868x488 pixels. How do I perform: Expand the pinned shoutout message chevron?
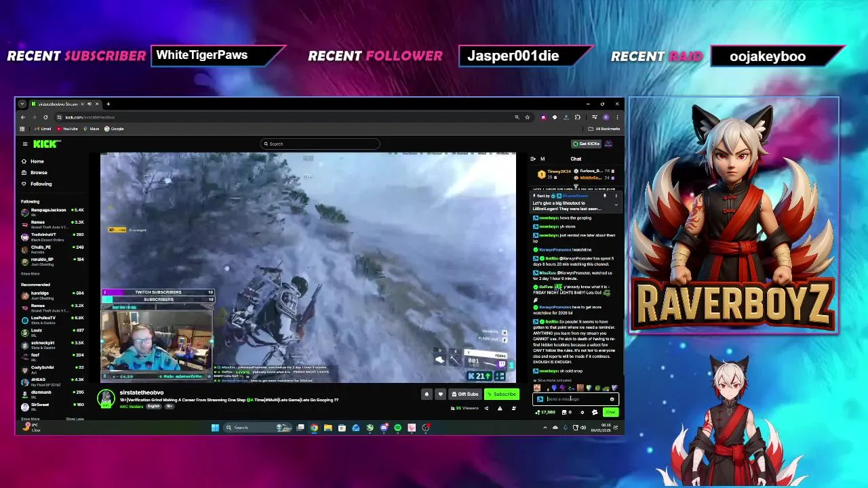(x=616, y=205)
